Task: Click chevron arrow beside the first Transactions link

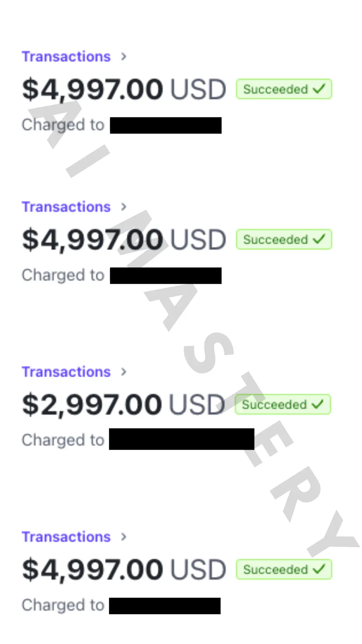Action: 124,57
